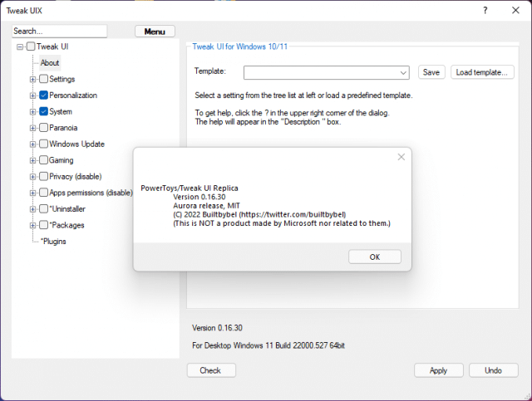Viewport: 532px width, 401px height.
Task: Expand the Personalization tree node
Action: point(32,95)
